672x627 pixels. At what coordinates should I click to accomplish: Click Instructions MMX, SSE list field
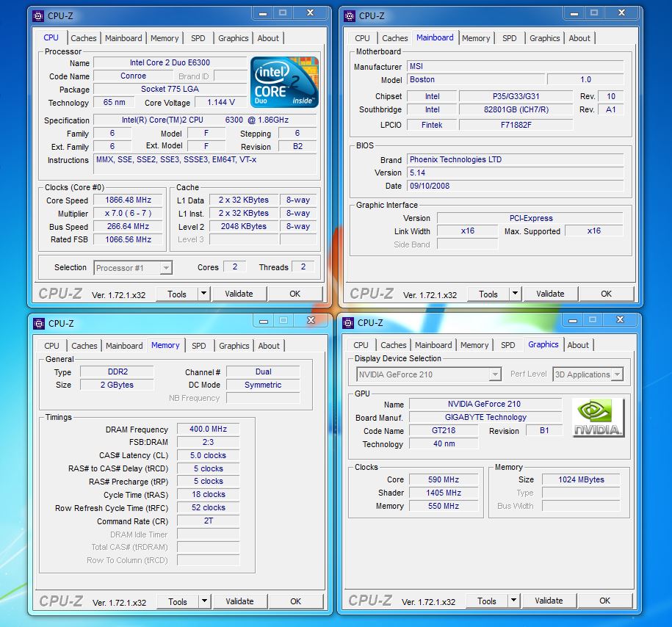point(204,164)
